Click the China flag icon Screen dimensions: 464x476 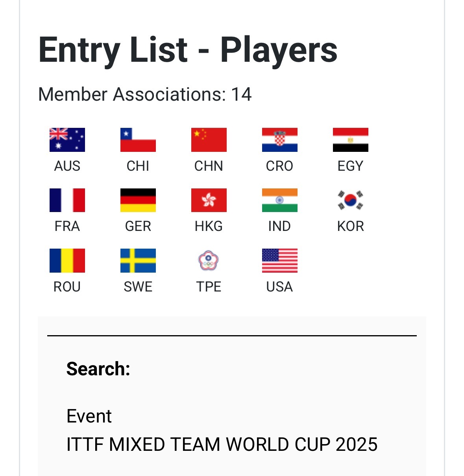click(x=209, y=140)
